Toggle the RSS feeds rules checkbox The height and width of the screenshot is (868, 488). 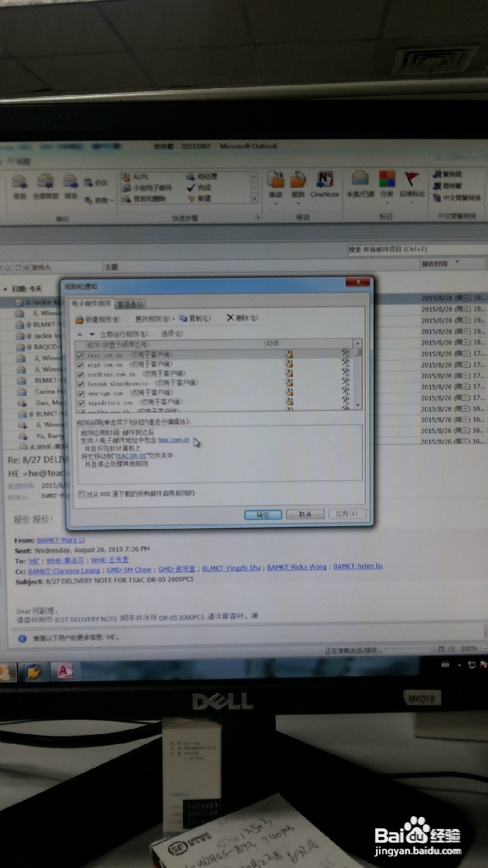[81, 494]
